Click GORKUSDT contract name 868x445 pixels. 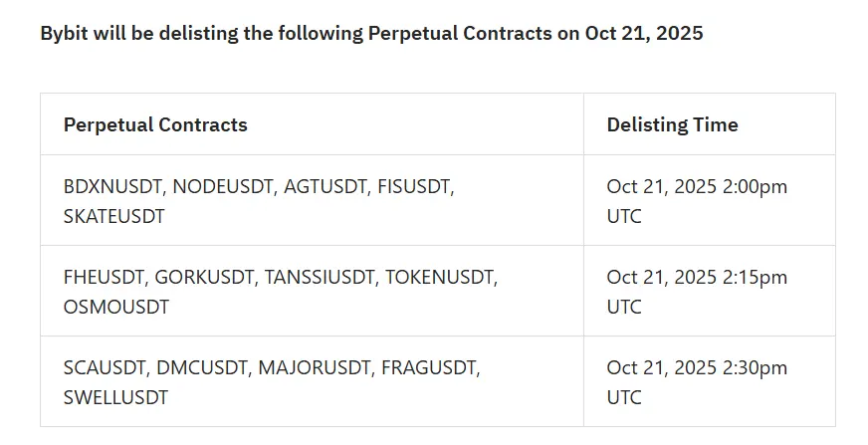(x=204, y=277)
